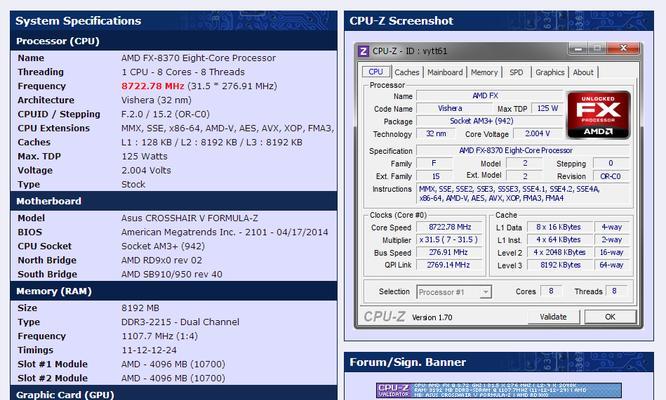Click the CPU-Z Validator banner image

(x=499, y=390)
